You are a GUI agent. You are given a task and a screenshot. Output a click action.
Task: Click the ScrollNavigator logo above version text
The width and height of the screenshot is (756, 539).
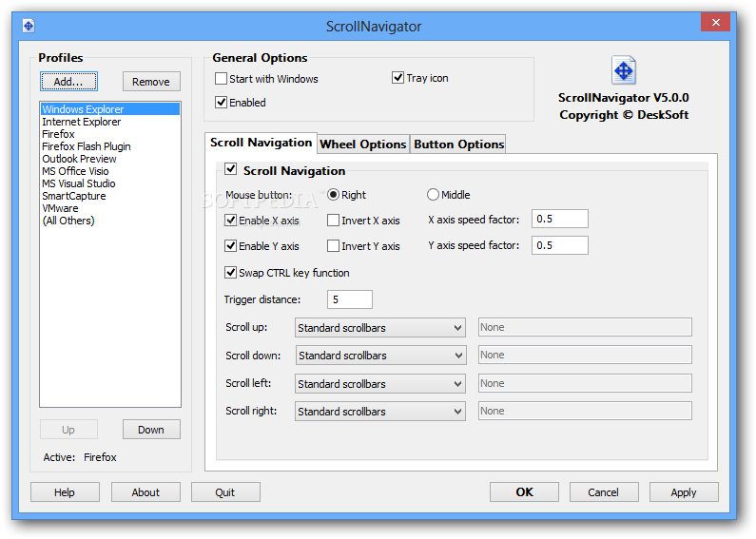tap(624, 70)
